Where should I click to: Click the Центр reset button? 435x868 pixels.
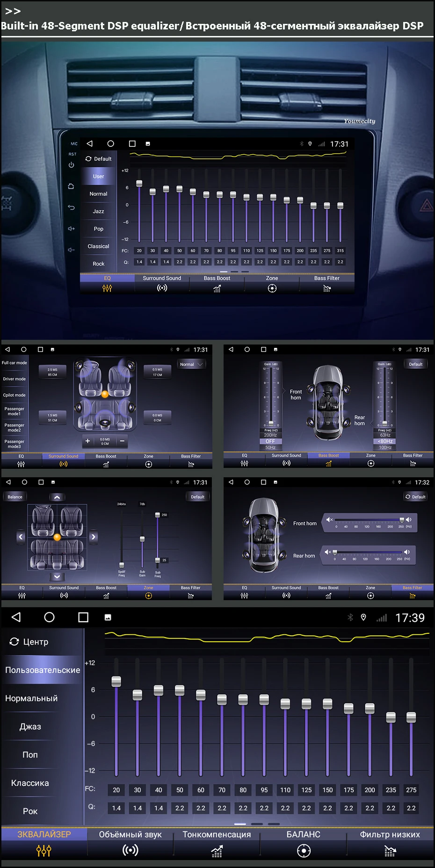tap(29, 642)
